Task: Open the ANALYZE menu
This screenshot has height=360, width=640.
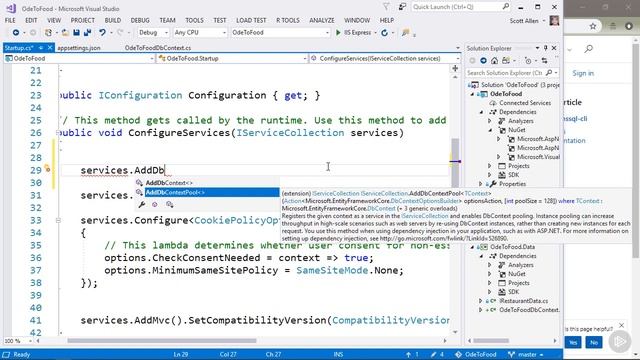Action: pyautogui.click(x=322, y=20)
